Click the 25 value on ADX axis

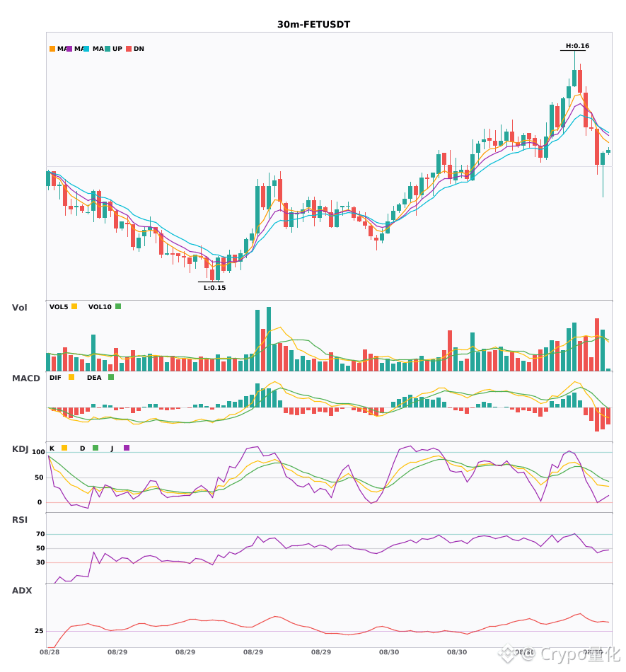click(39, 631)
